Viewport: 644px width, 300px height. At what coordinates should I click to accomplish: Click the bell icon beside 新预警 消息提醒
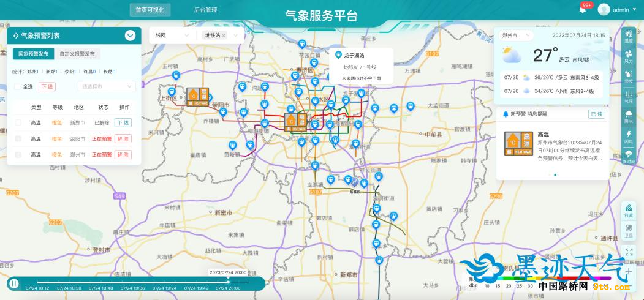506,114
